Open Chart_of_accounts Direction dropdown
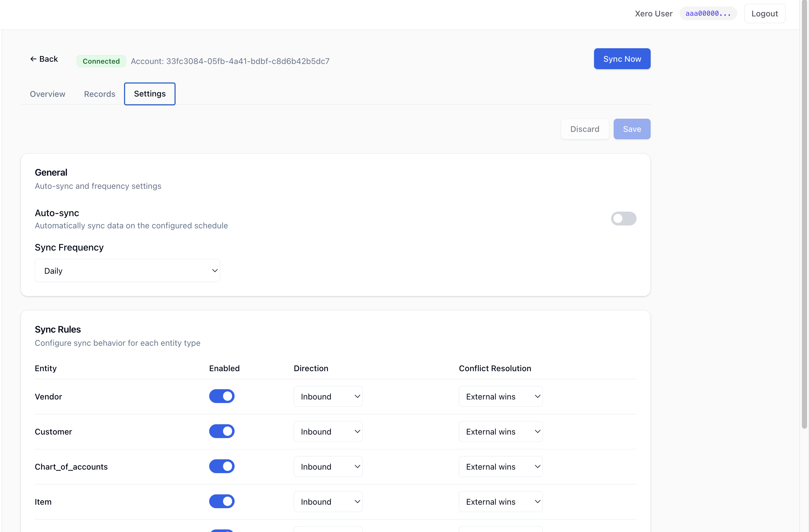 [x=328, y=466]
